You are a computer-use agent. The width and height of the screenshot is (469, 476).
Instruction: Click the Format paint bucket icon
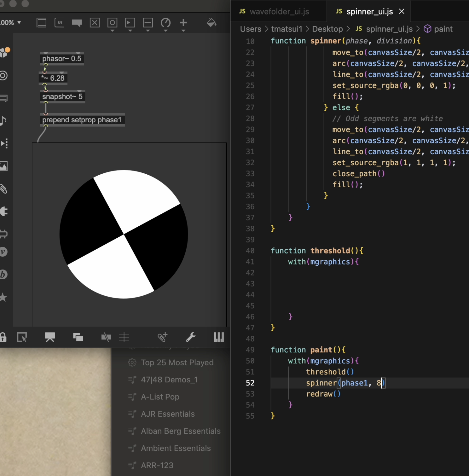pos(211,23)
